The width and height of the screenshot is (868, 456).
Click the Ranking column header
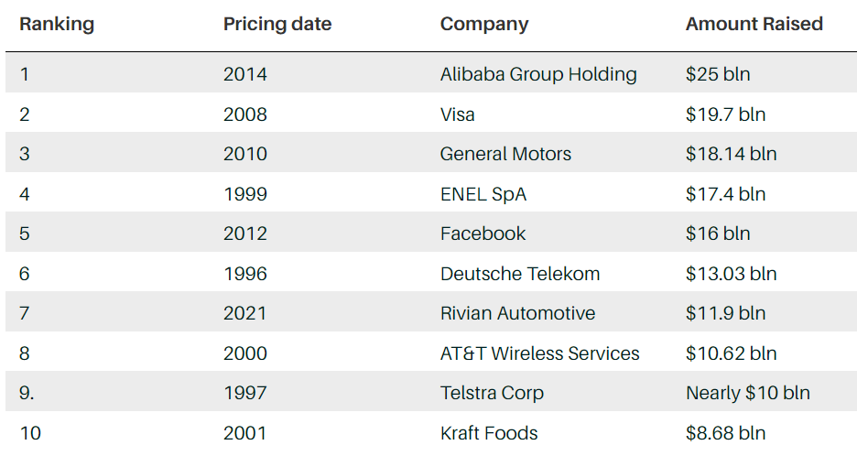[x=57, y=25]
